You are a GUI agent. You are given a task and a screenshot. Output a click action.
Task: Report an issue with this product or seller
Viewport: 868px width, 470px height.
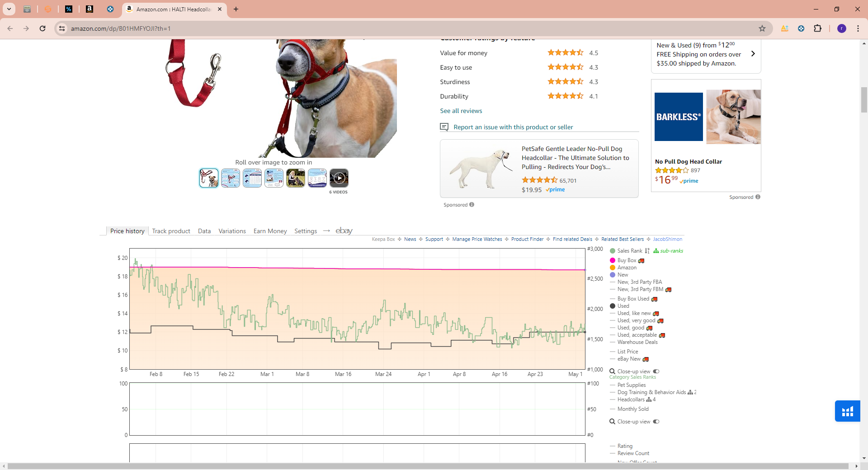point(513,127)
